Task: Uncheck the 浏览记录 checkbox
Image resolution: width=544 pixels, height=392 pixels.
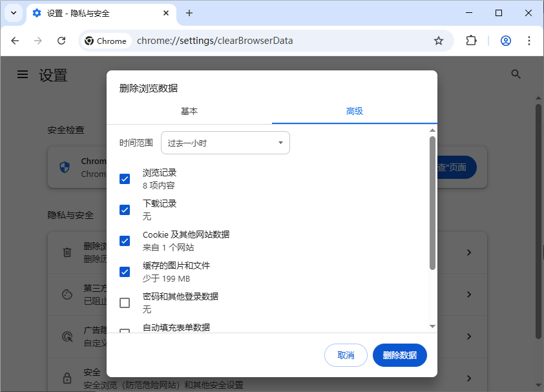Action: click(x=125, y=179)
